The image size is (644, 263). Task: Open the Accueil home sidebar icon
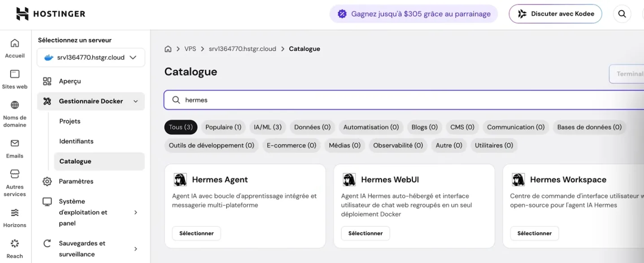pos(15,43)
